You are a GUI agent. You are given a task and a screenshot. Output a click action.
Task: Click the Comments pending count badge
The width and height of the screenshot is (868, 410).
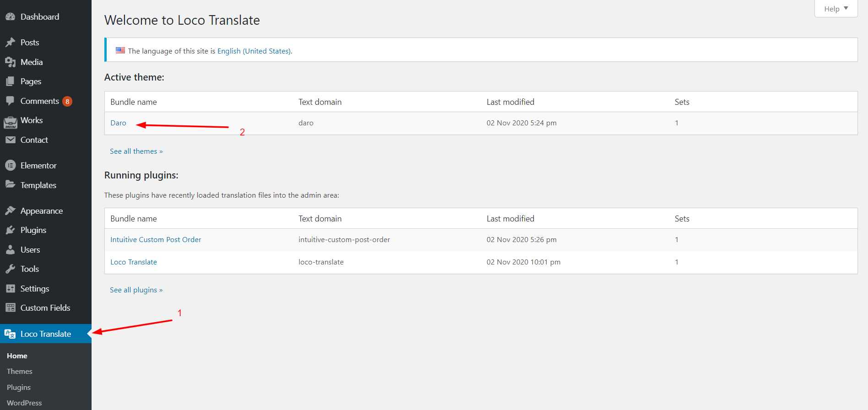click(x=67, y=102)
